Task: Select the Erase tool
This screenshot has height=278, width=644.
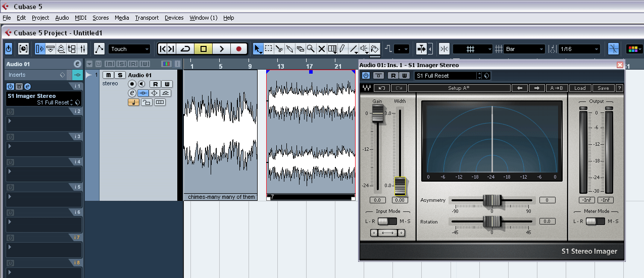Action: click(300, 49)
